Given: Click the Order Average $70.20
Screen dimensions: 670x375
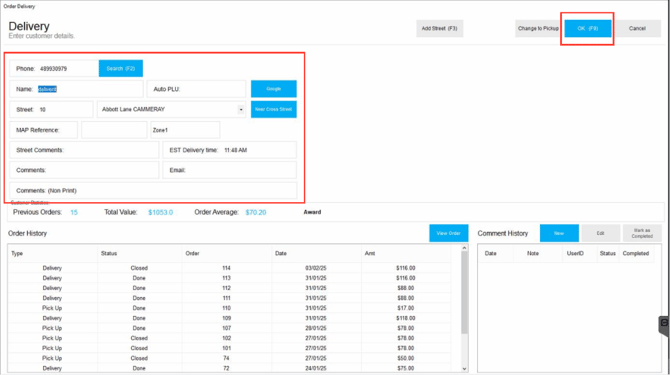Looking at the screenshot, I should point(256,212).
